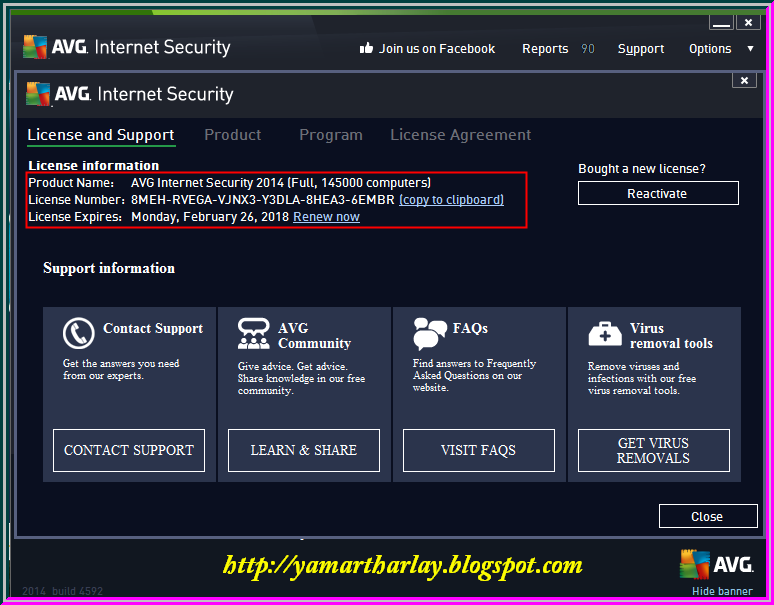
Task: Click the Facebook thumbs-up icon
Action: pyautogui.click(x=366, y=48)
